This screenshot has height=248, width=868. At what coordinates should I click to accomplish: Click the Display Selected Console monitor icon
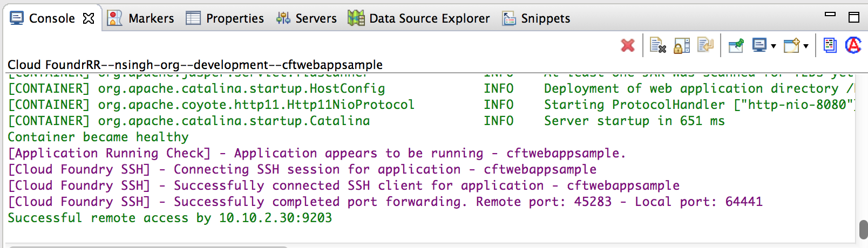pyautogui.click(x=760, y=45)
